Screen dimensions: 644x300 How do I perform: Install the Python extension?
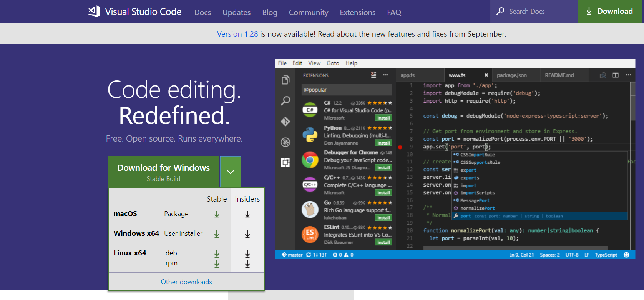tap(383, 143)
